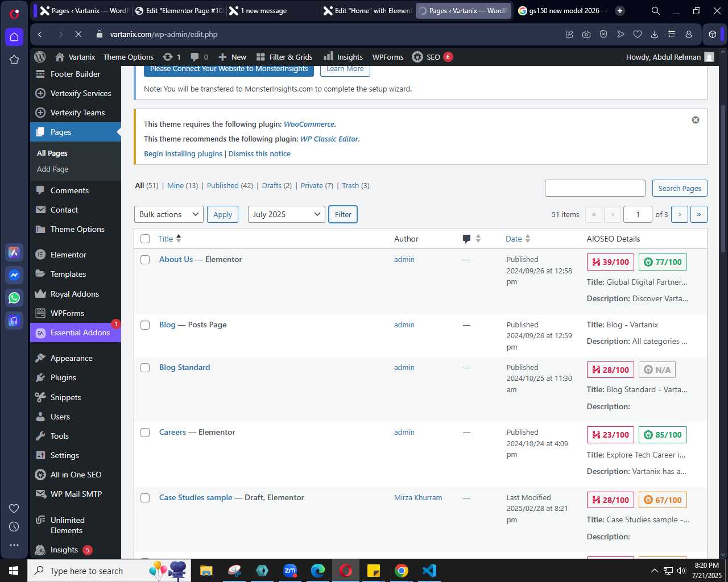The height and width of the screenshot is (582, 728).
Task: Open All in One SEO in sidebar
Action: (x=76, y=475)
